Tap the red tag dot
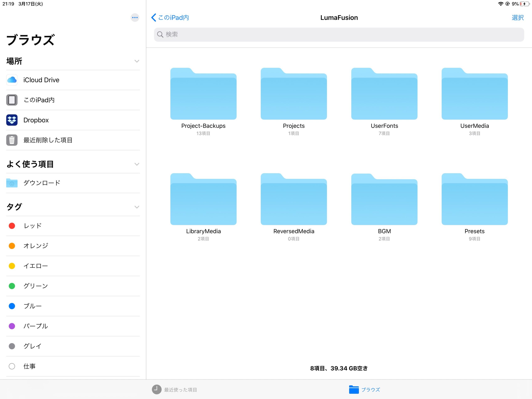Viewport: 532px width, 399px height. click(12, 226)
